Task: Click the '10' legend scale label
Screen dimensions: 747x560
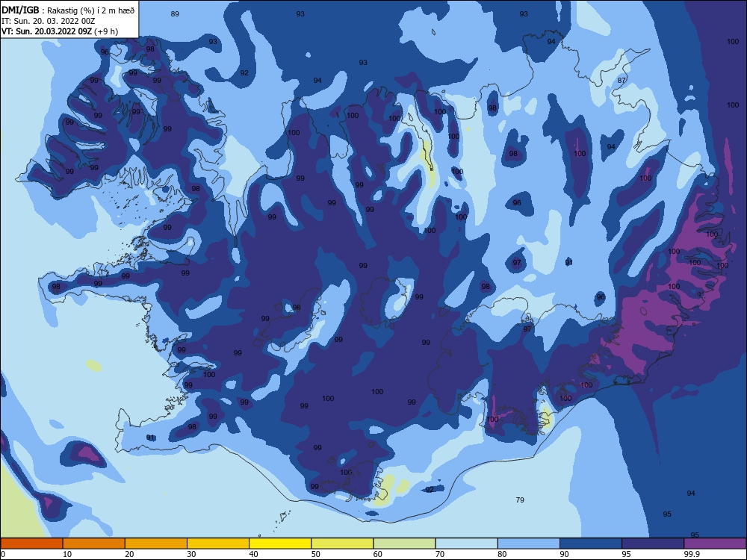Action: (x=67, y=554)
